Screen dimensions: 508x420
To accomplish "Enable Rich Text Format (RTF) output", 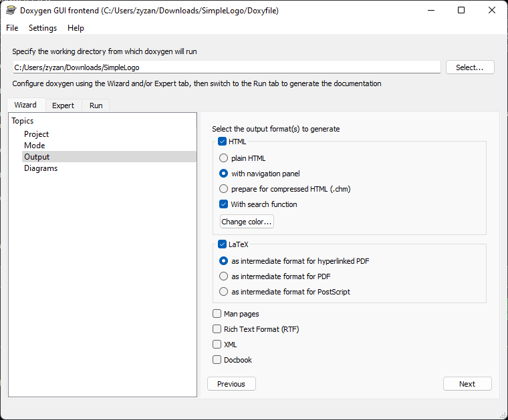I will click(217, 329).
